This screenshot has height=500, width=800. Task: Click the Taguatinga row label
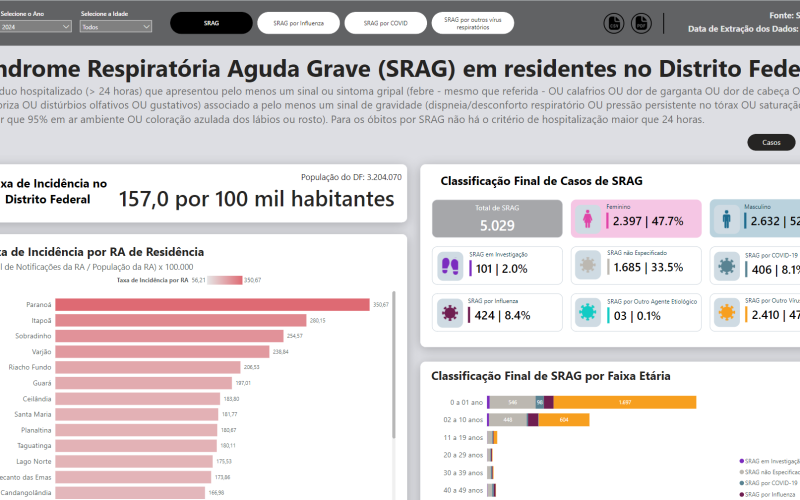point(34,446)
